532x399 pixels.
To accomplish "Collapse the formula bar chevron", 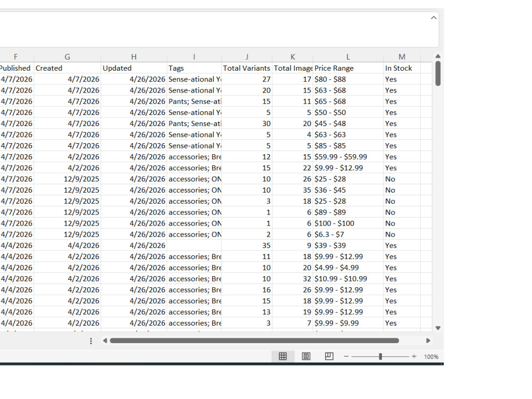I will tap(434, 18).
